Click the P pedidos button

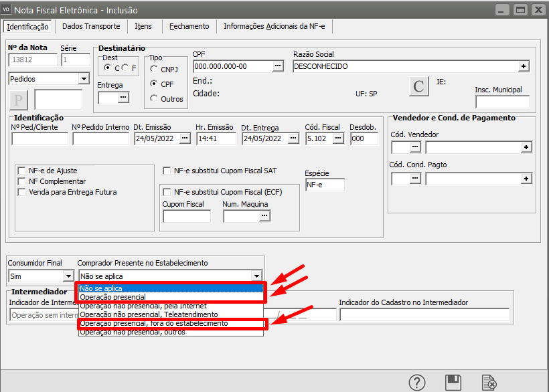[17, 100]
